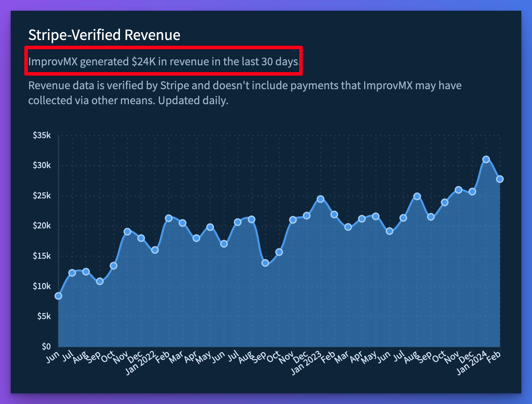Select the Nov 2023 data point near $26k
This screenshot has height=404, width=532.
pyautogui.click(x=458, y=190)
